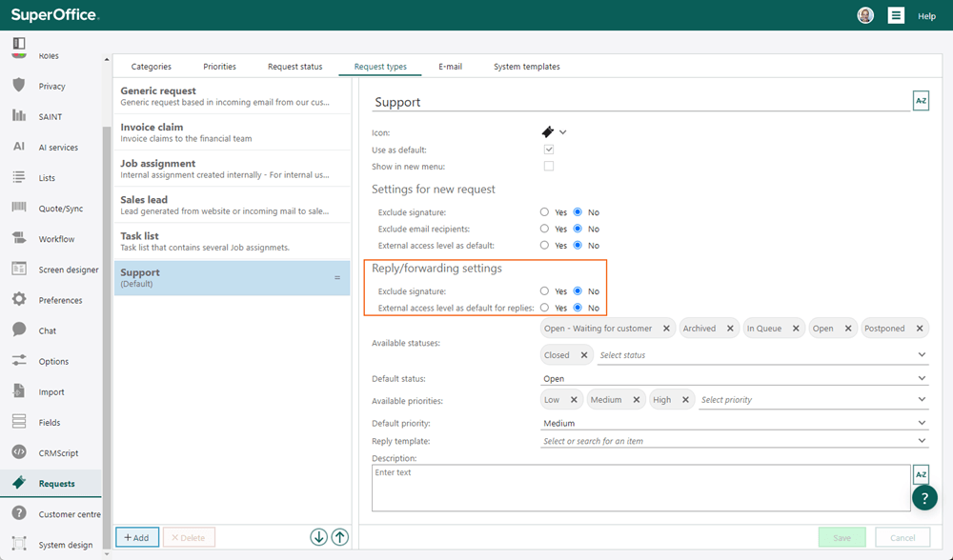
Task: Grab the Support row reorder handle
Action: click(x=337, y=277)
